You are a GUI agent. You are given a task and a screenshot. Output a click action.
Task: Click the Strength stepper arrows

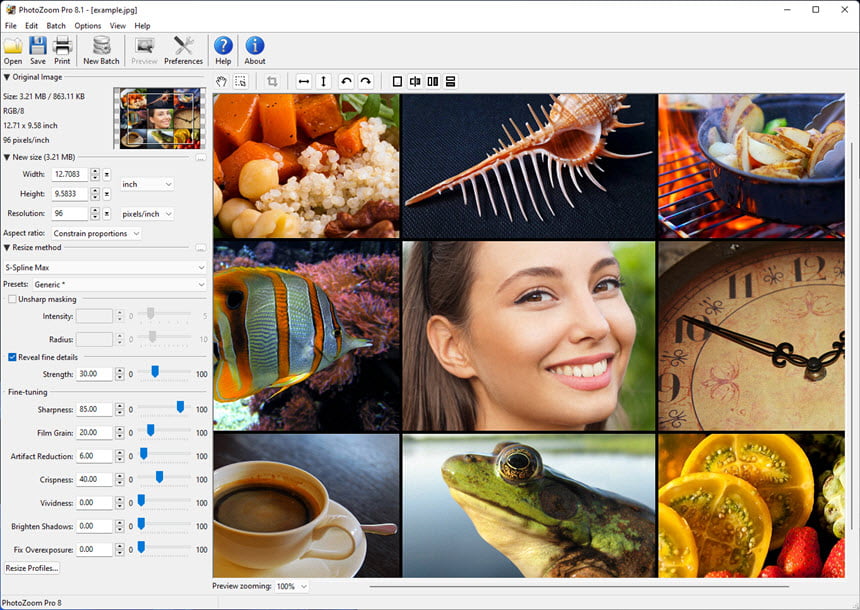120,374
